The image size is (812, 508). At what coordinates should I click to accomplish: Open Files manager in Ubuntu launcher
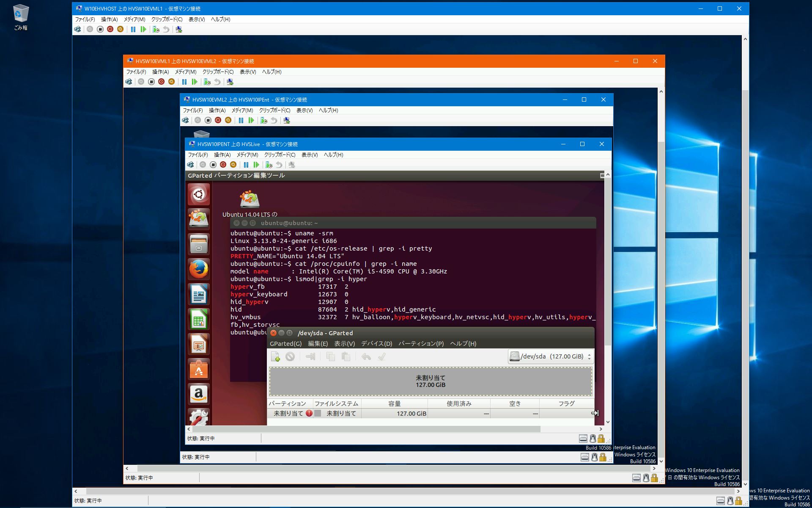coord(198,244)
